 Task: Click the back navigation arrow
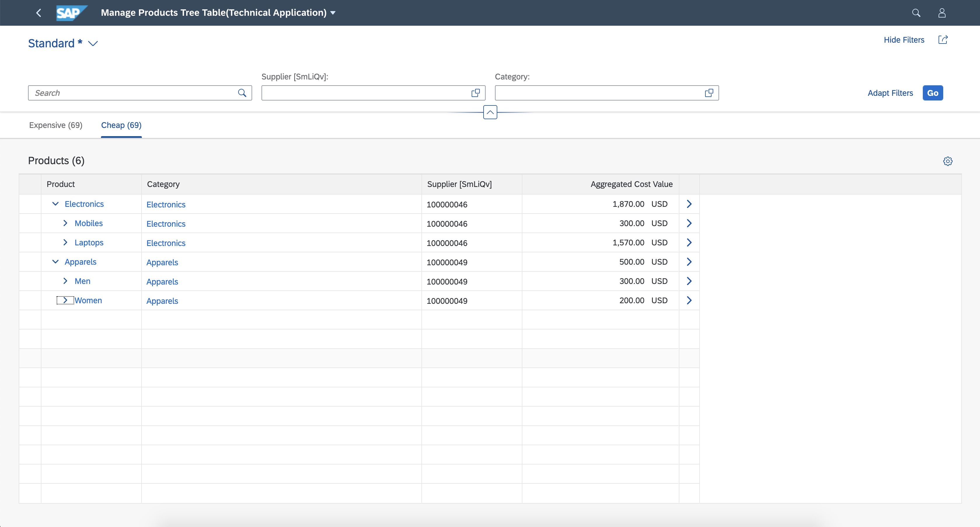[39, 13]
